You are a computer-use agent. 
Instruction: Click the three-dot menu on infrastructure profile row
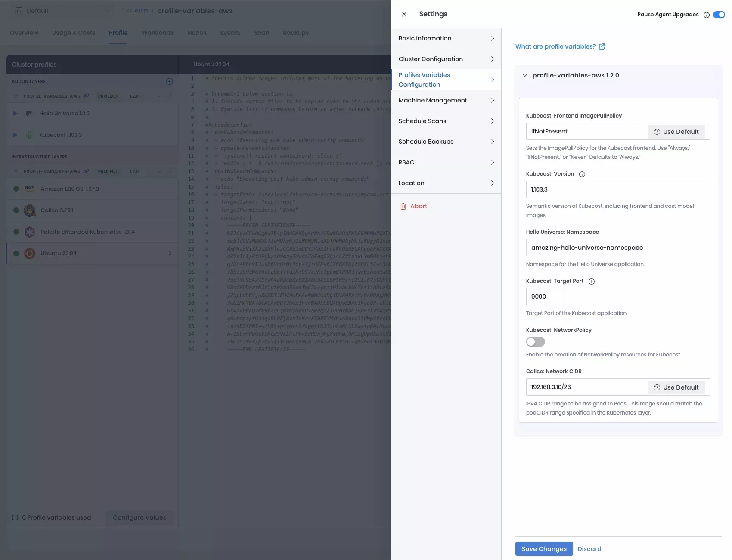pyautogui.click(x=171, y=171)
